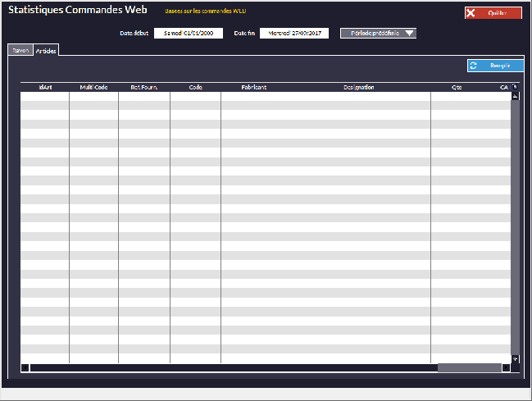
Task: Sort by the IdArt column header
Action: tap(46, 87)
